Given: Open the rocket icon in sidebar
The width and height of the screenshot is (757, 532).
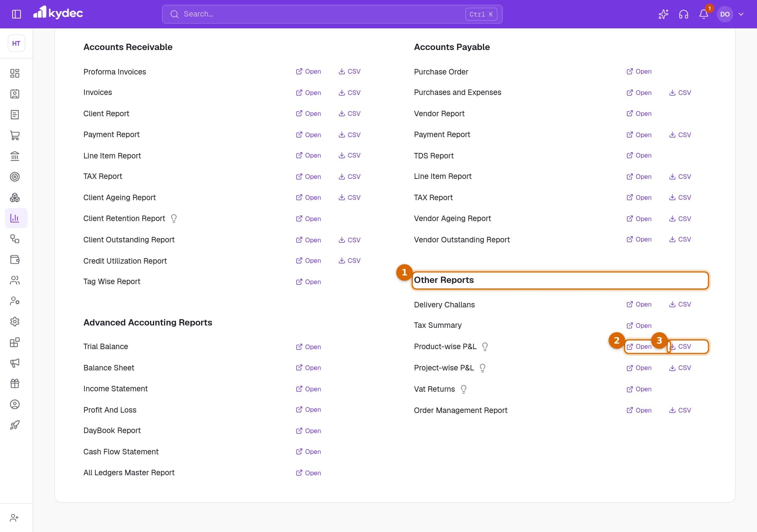Looking at the screenshot, I should (x=15, y=425).
